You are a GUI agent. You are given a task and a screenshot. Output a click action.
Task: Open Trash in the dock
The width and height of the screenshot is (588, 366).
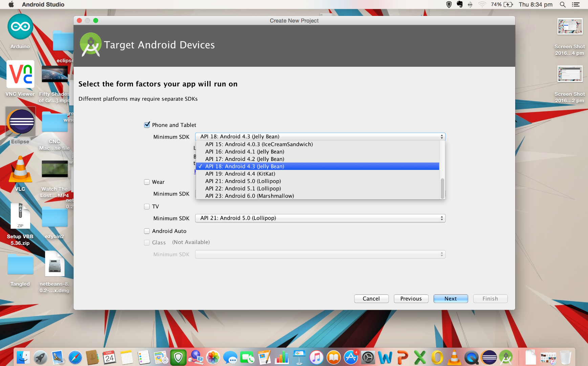[x=566, y=358]
